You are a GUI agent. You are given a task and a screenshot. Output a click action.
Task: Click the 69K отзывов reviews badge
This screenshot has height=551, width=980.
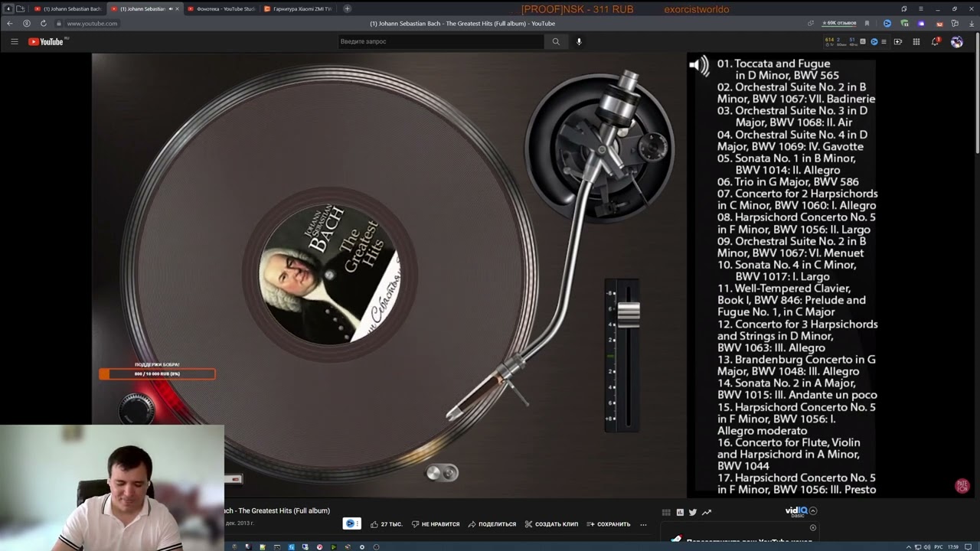(x=840, y=23)
